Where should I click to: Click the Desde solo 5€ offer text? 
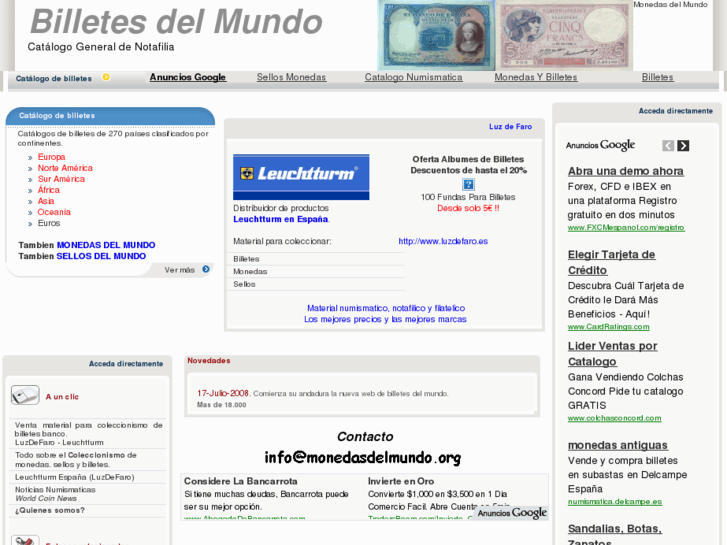click(468, 208)
